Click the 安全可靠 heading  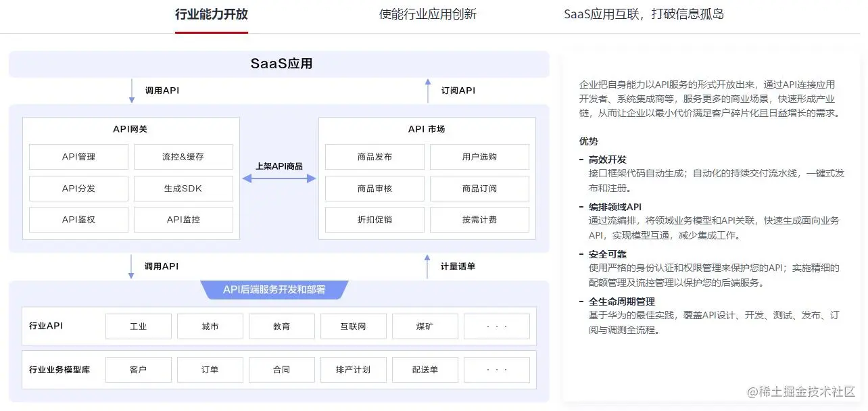point(608,254)
